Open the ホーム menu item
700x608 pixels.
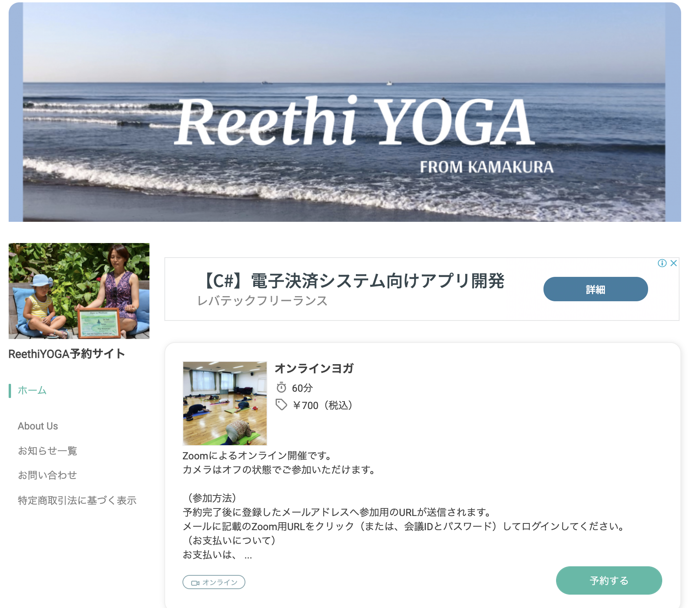[x=32, y=391]
